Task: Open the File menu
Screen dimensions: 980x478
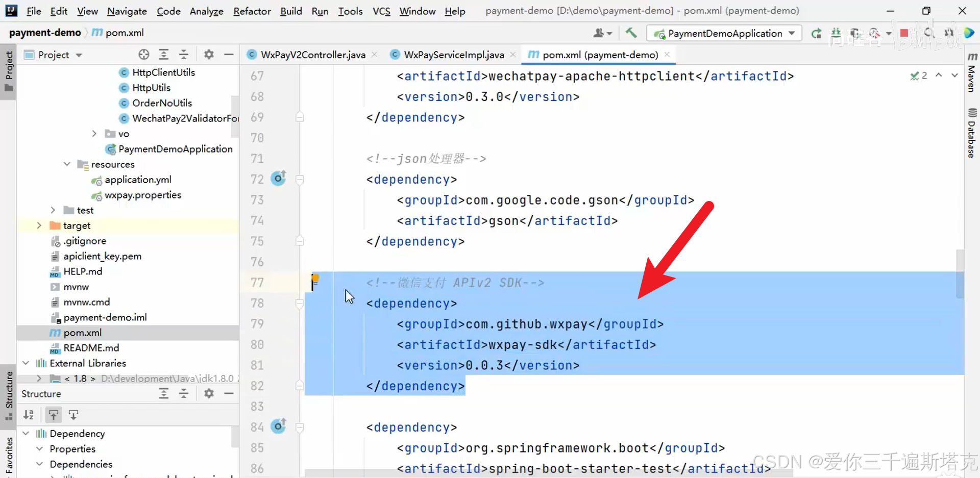Action: coord(34,11)
